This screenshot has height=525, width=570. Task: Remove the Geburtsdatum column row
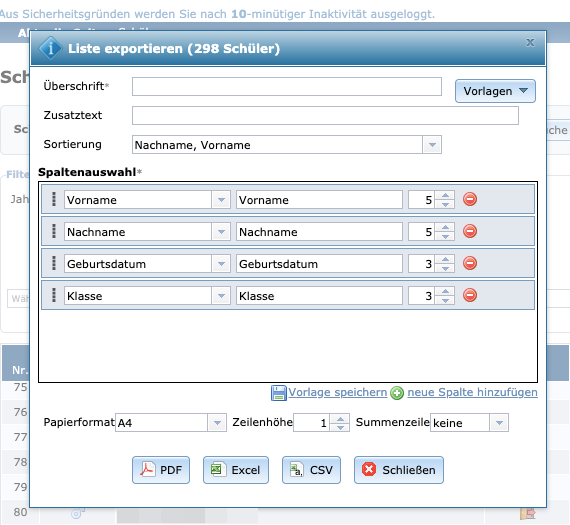470,263
